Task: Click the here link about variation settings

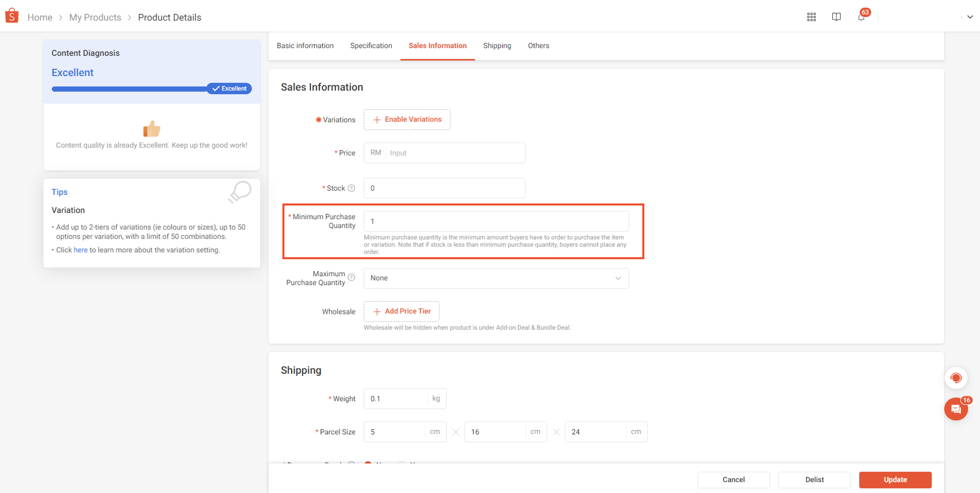Action: click(x=81, y=250)
